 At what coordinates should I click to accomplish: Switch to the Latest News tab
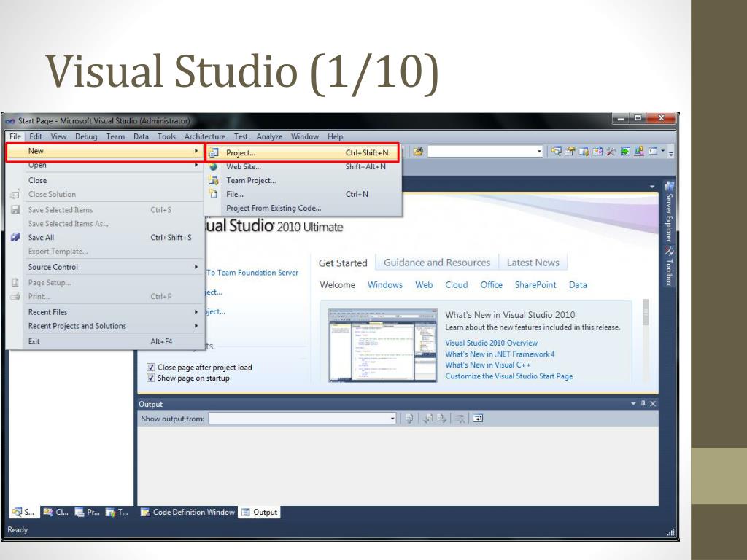pos(533,262)
